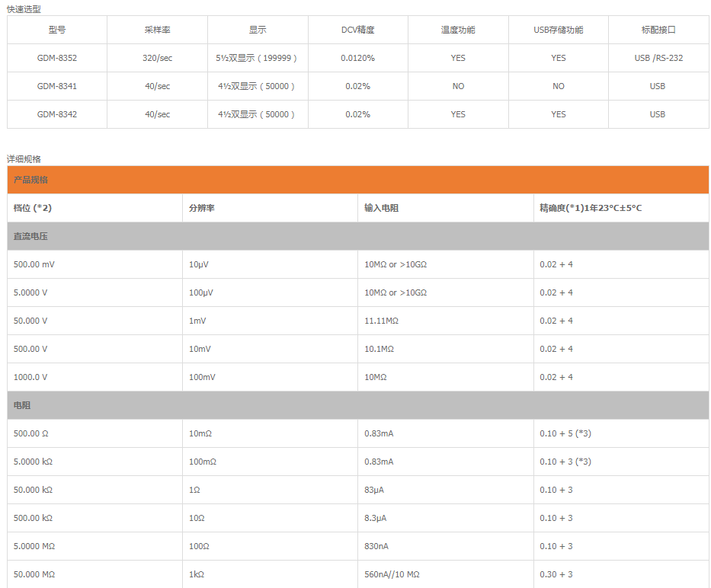Select the 温度功能 column header

coord(458,30)
